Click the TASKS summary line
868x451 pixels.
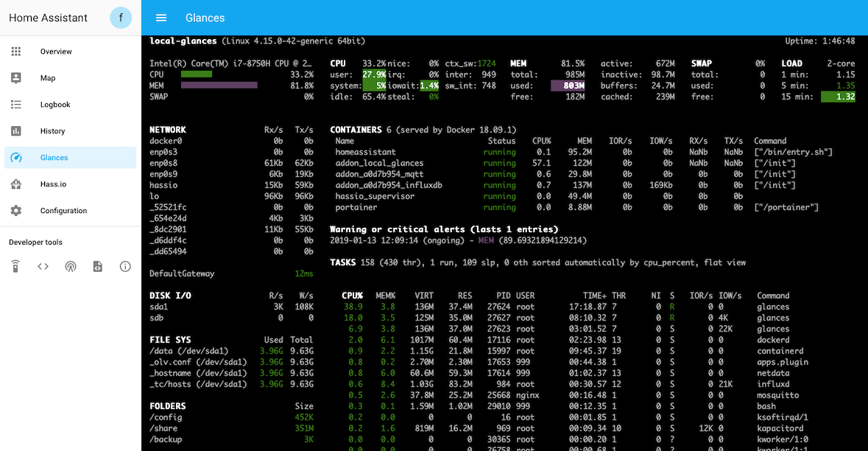click(x=537, y=262)
